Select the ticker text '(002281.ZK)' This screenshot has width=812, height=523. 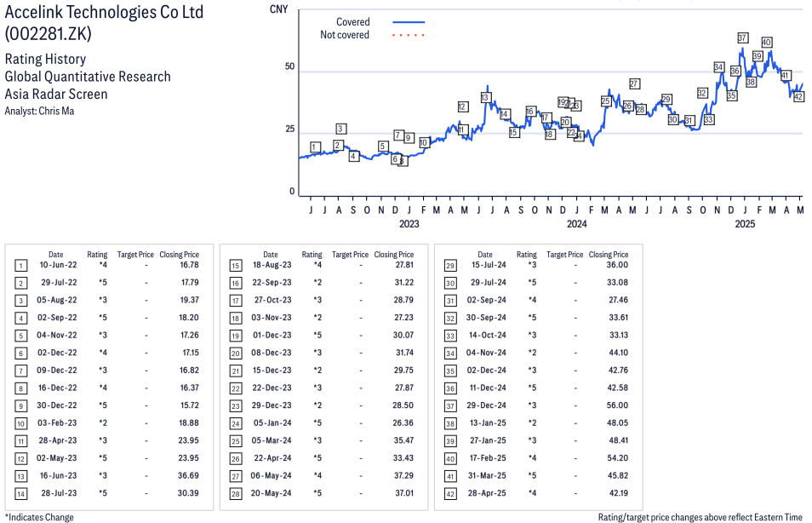click(49, 34)
